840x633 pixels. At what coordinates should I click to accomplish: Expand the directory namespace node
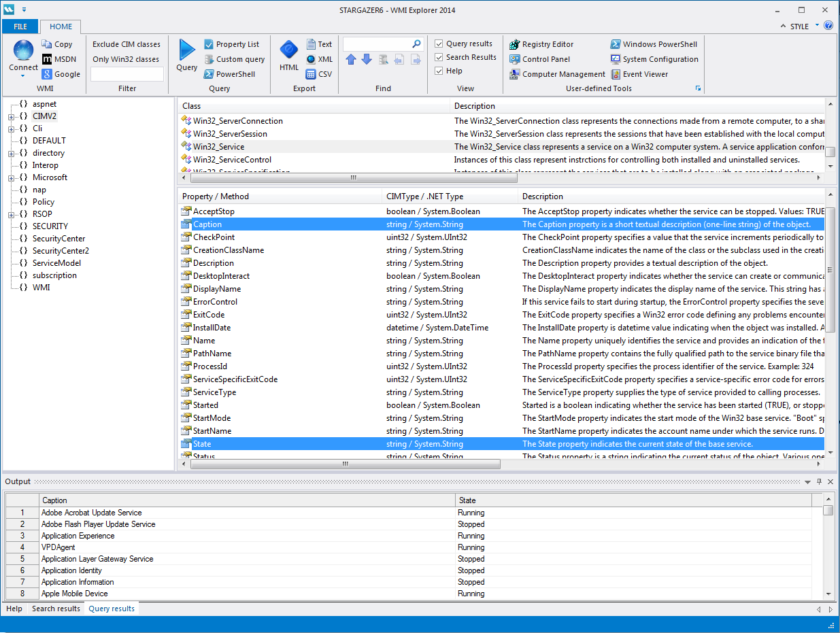pos(11,153)
